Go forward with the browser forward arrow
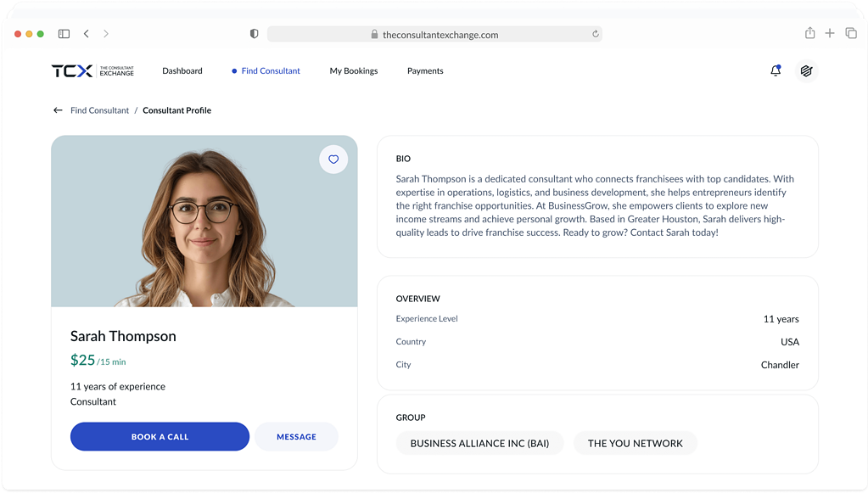The height and width of the screenshot is (493, 868). pyautogui.click(x=106, y=34)
